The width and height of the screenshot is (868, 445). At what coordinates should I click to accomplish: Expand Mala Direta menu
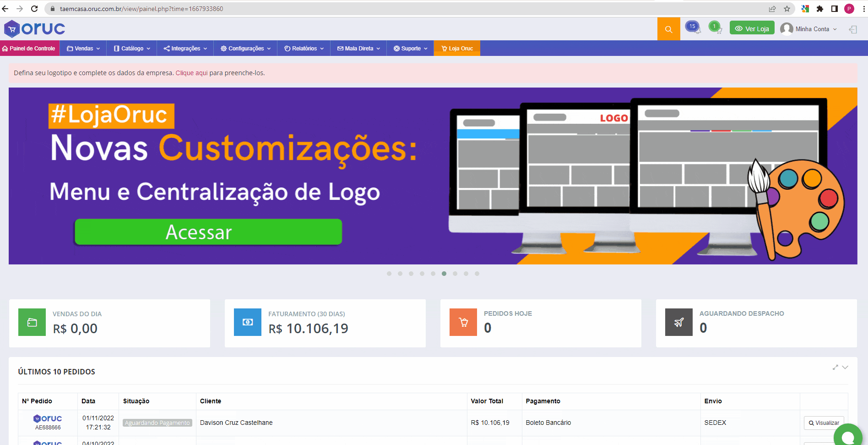[359, 48]
